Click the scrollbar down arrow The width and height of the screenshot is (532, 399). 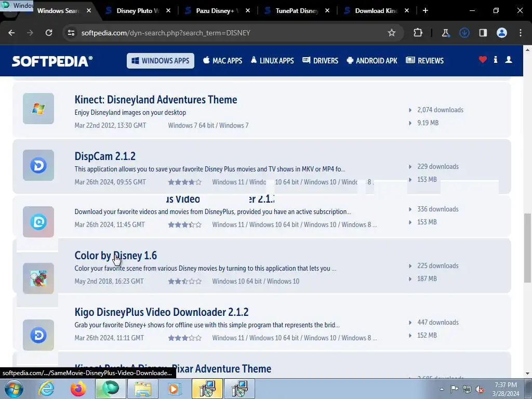pos(527,374)
